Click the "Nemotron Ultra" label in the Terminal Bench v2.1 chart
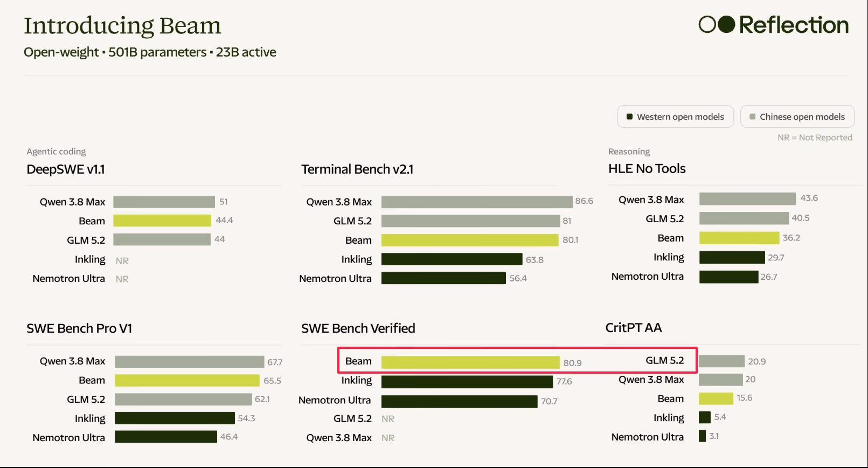This screenshot has width=868, height=468. tap(335, 279)
